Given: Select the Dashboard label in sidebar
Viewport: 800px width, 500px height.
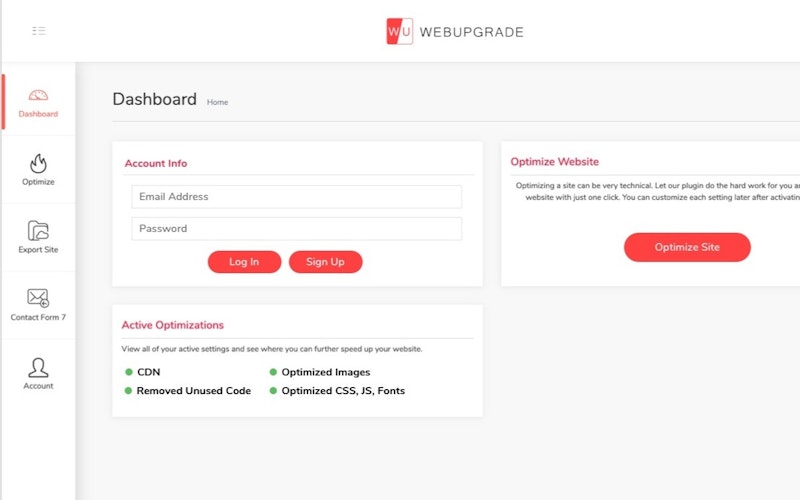Looking at the screenshot, I should coord(38,114).
